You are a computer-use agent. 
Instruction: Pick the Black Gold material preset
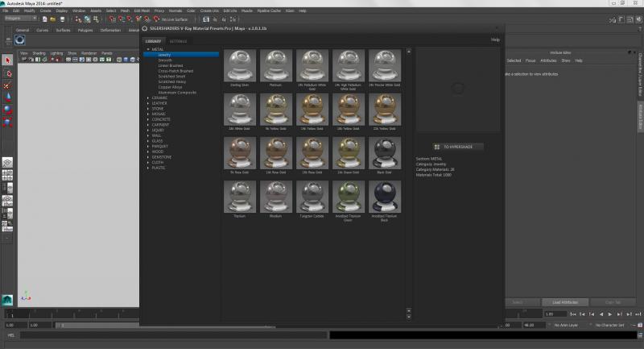click(x=384, y=152)
